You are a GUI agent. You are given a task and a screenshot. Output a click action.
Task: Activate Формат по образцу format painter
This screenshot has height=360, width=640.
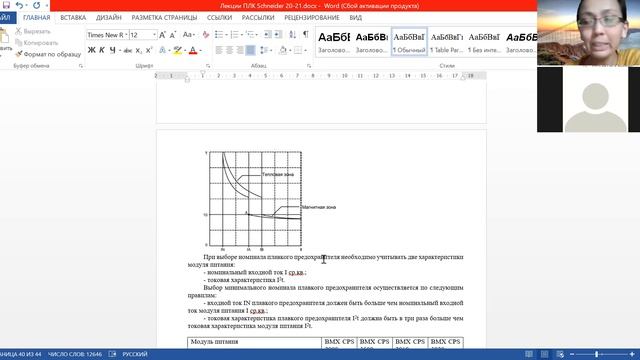pyautogui.click(x=48, y=54)
